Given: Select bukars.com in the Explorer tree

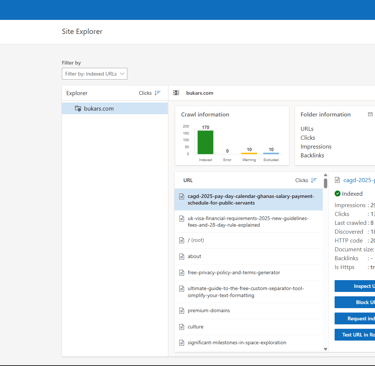Looking at the screenshot, I should pos(115,108).
